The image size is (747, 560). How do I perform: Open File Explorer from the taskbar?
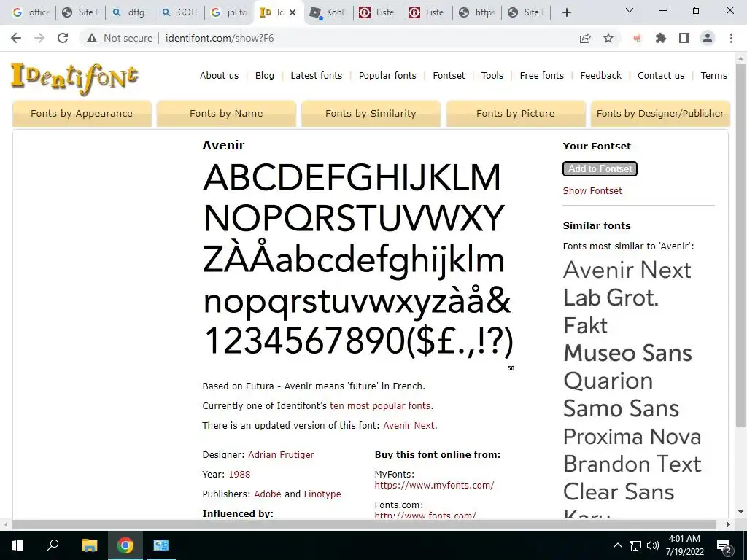pyautogui.click(x=89, y=545)
